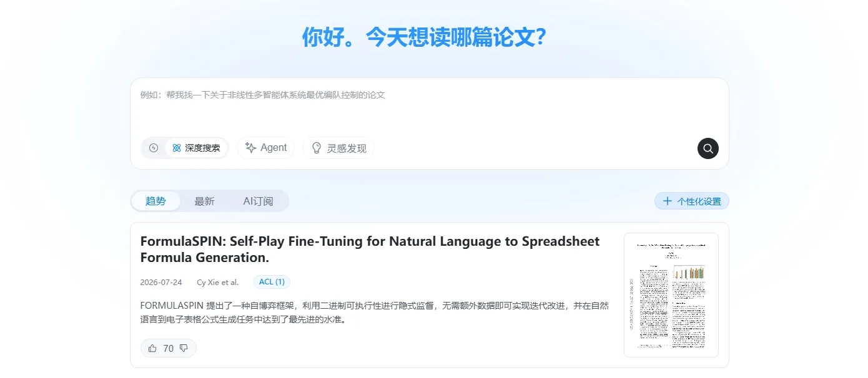Click the author name Cy Xie et al.

tap(217, 282)
